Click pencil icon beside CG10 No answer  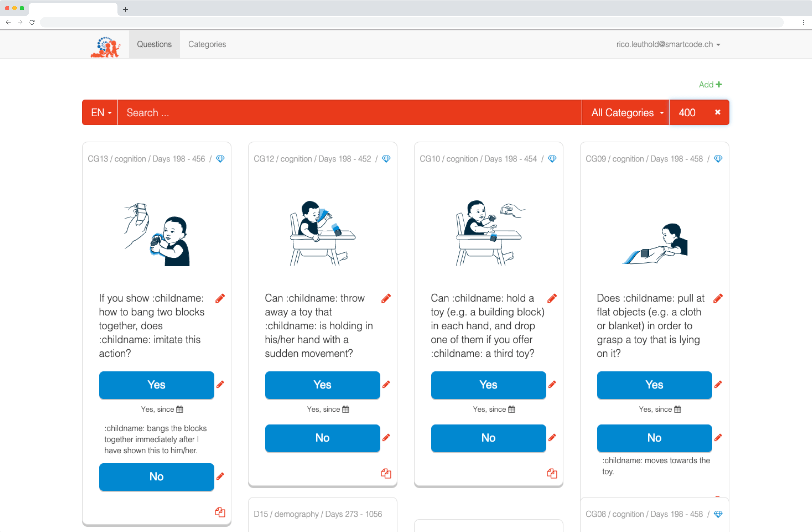[x=552, y=438]
